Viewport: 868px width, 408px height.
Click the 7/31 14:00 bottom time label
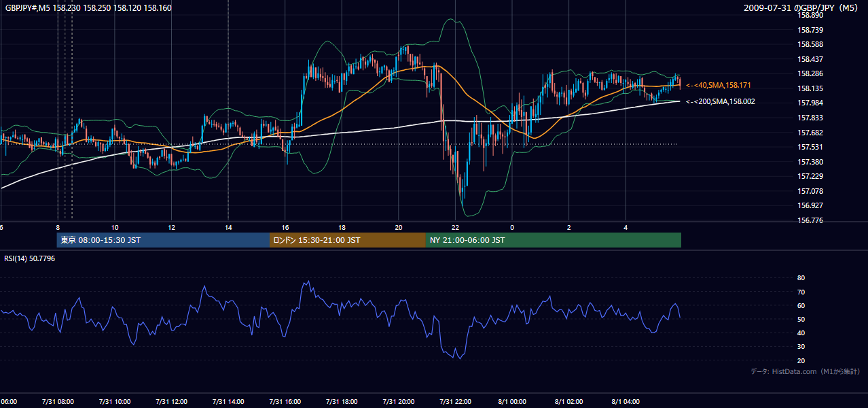(228, 402)
